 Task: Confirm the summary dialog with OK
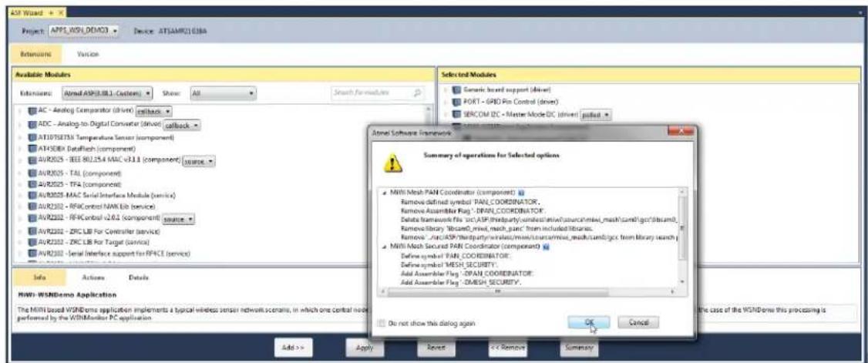pos(588,322)
